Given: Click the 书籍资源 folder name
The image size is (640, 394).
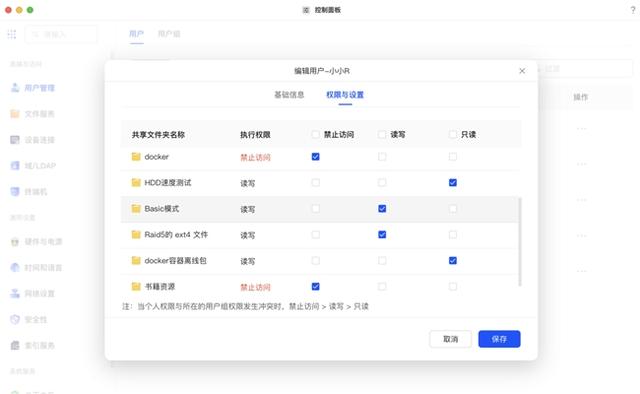Looking at the screenshot, I should coord(160,287).
